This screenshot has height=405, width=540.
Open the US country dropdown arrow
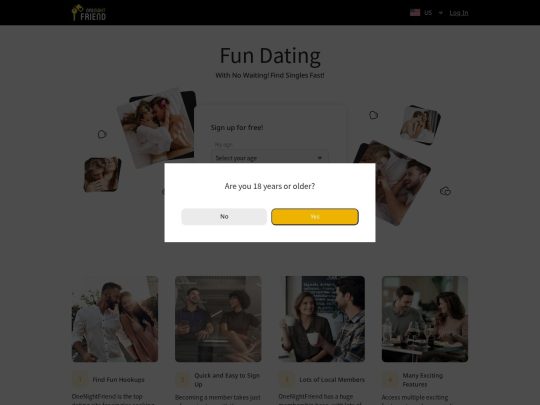point(440,13)
